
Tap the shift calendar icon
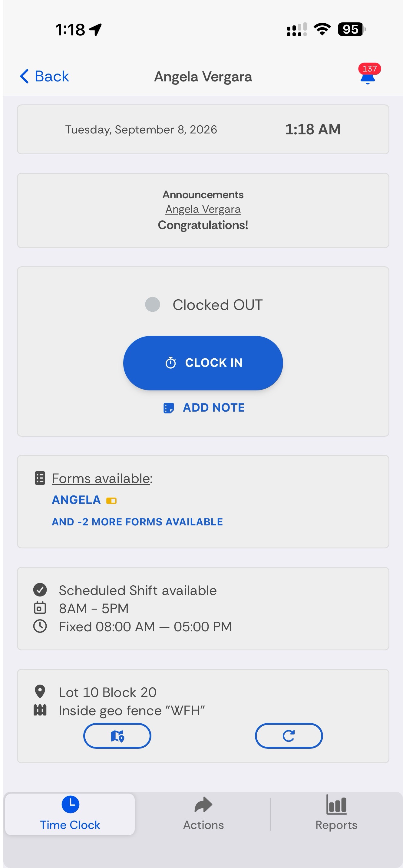coord(40,608)
